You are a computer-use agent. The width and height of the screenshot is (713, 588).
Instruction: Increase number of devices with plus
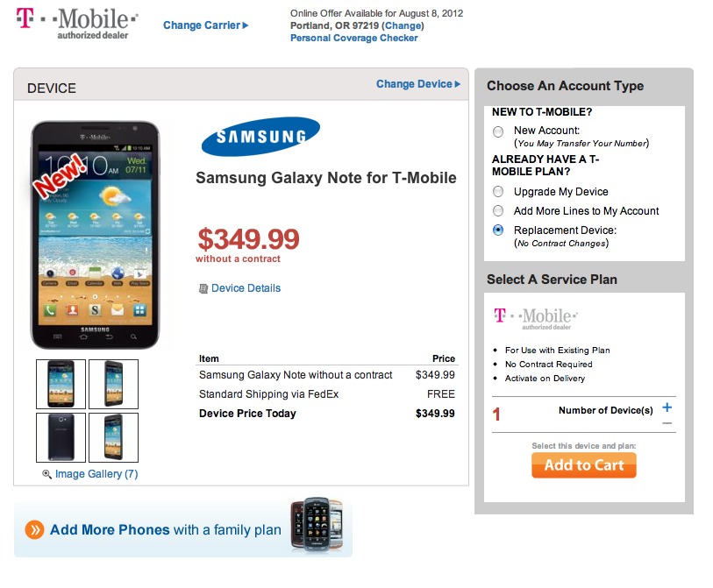pyautogui.click(x=667, y=407)
